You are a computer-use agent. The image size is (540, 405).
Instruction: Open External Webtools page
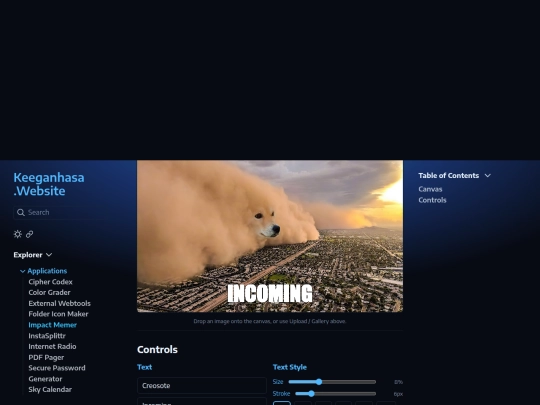(60, 303)
